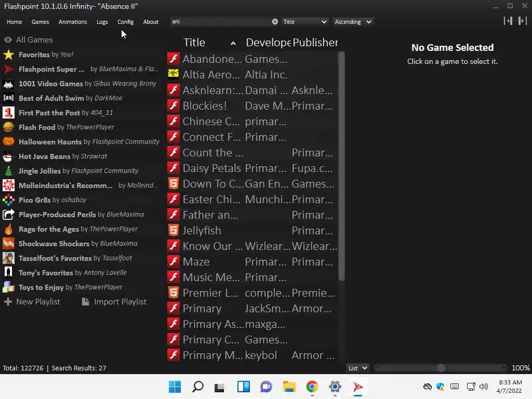
Task: Select the Daisy Petals game row
Action: pyautogui.click(x=252, y=168)
